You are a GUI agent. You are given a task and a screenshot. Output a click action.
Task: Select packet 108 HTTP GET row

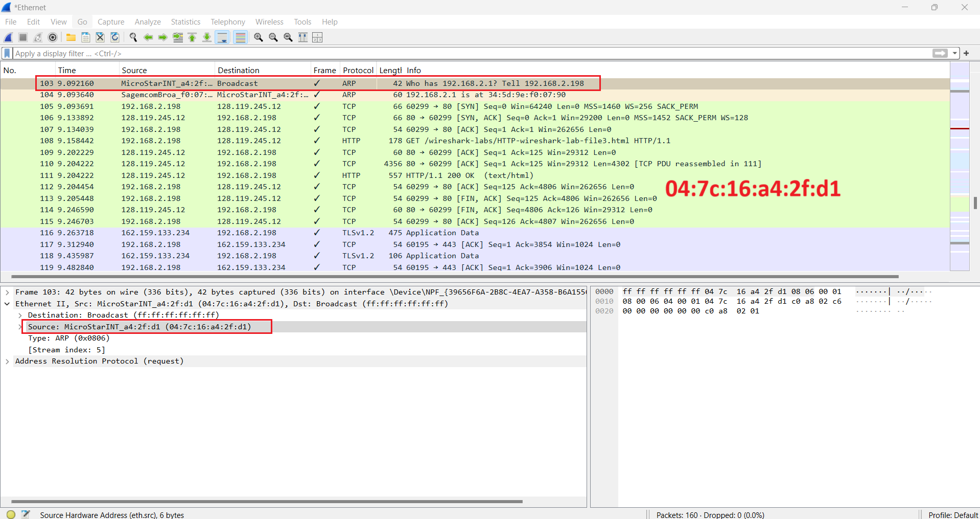475,141
